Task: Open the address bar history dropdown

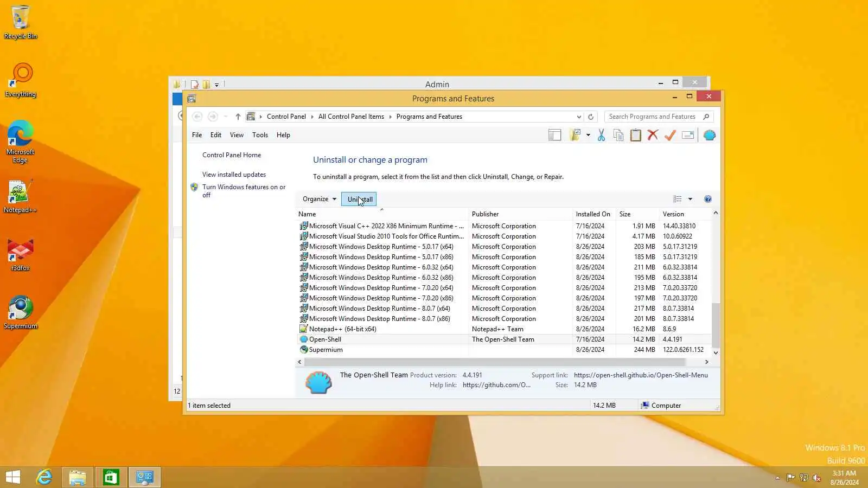Action: click(x=579, y=117)
